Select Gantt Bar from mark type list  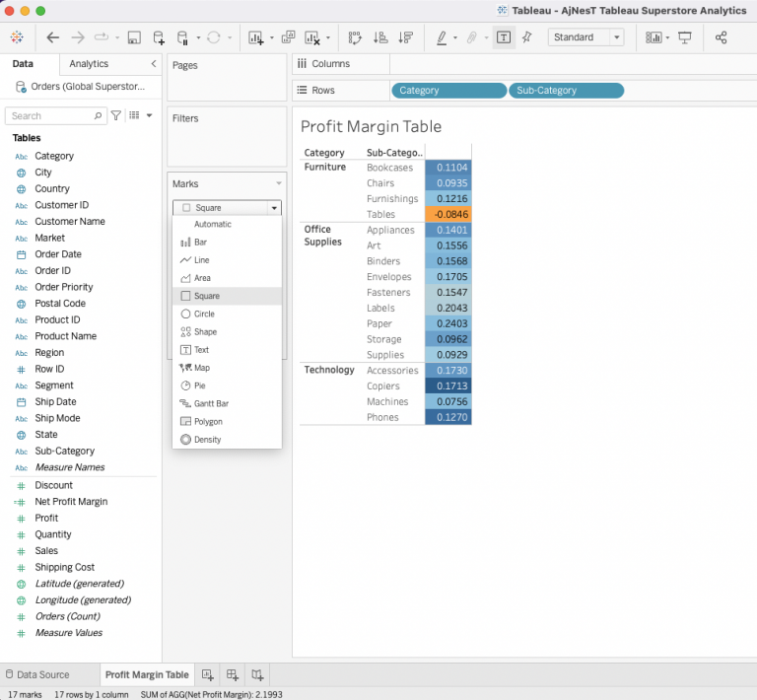(x=211, y=403)
